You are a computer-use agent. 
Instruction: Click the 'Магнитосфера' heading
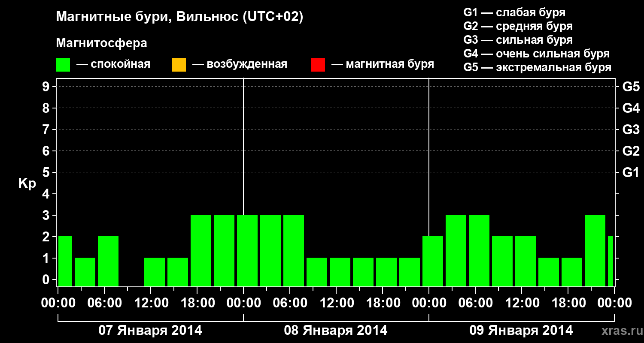101,43
